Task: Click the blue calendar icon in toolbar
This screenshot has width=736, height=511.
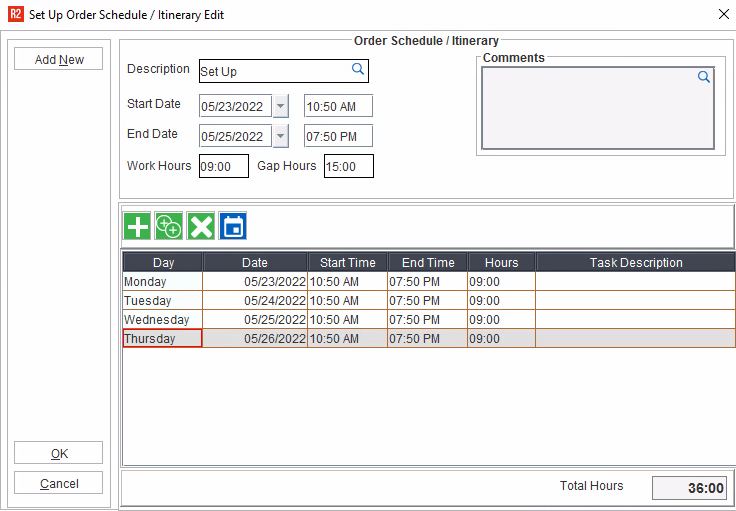Action: [x=233, y=226]
